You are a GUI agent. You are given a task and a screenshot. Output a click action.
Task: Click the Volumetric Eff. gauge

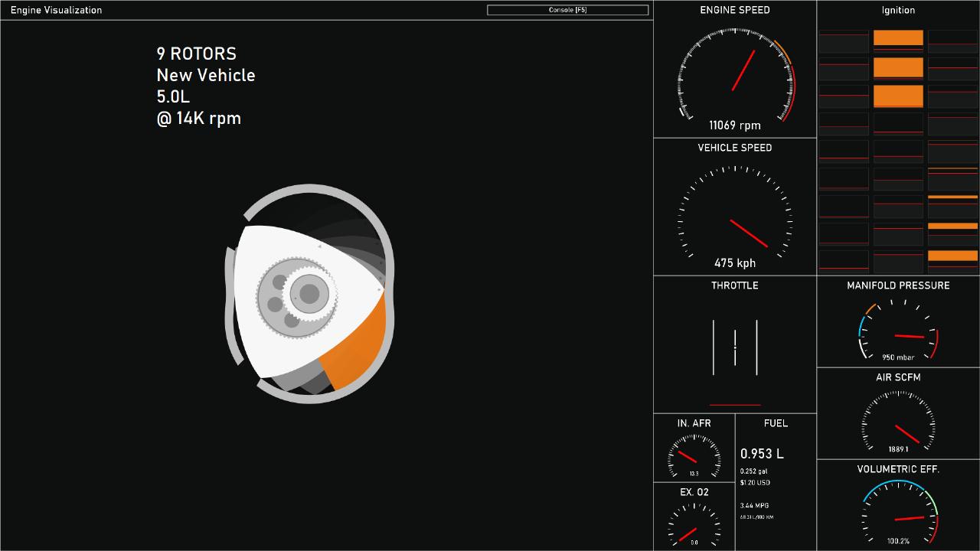click(x=900, y=511)
